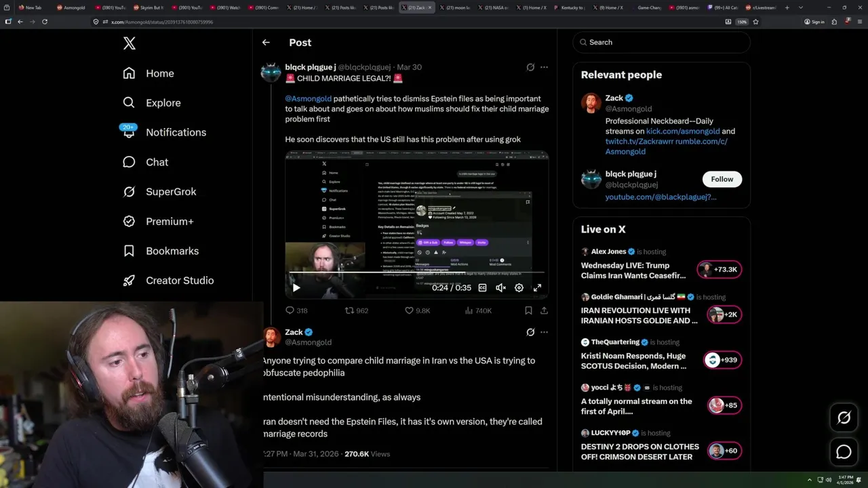Open video settings gear
This screenshot has width=868, height=488.
519,287
